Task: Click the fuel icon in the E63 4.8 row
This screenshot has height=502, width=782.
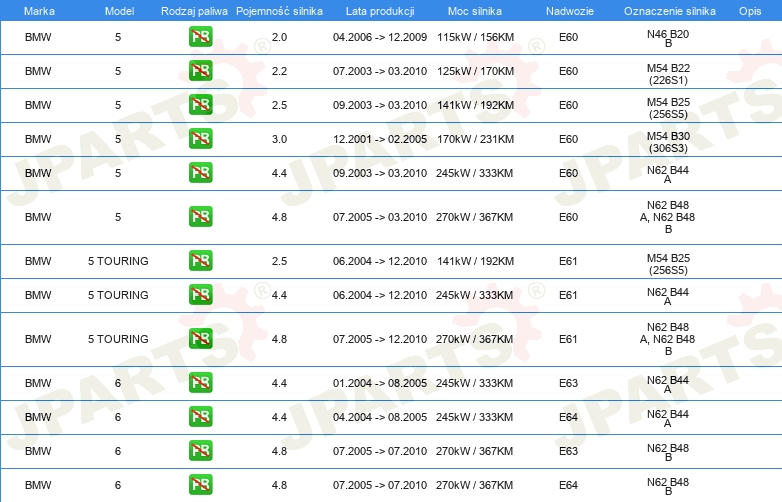Action: coord(200,451)
